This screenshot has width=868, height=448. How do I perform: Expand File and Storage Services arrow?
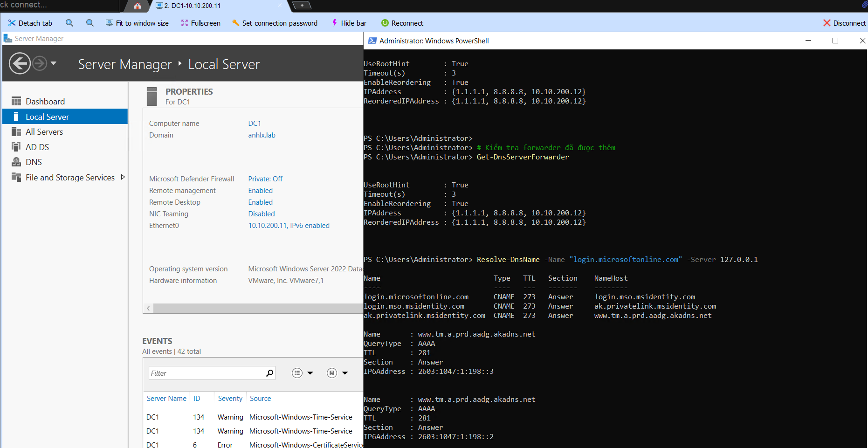tap(123, 177)
